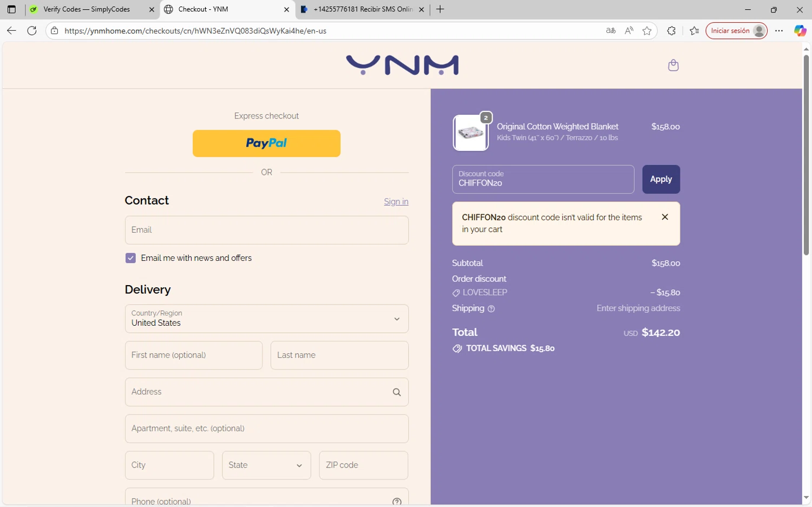Screen dimensions: 812x507
Task: Open browser settings and more menu
Action: (779, 31)
